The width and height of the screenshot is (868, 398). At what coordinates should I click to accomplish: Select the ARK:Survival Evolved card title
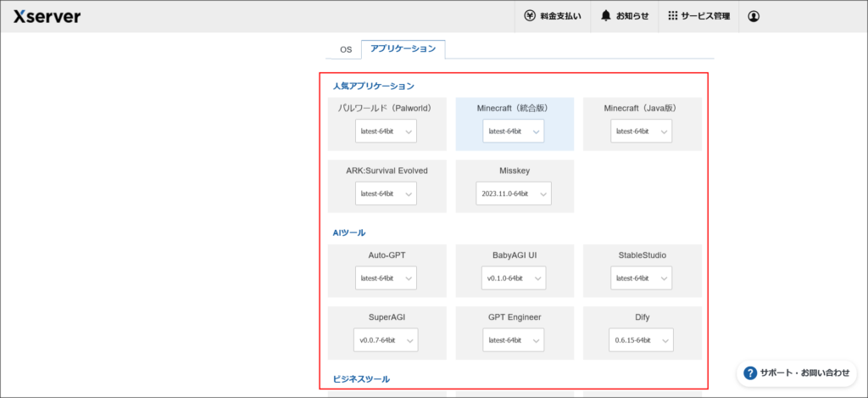pos(387,171)
